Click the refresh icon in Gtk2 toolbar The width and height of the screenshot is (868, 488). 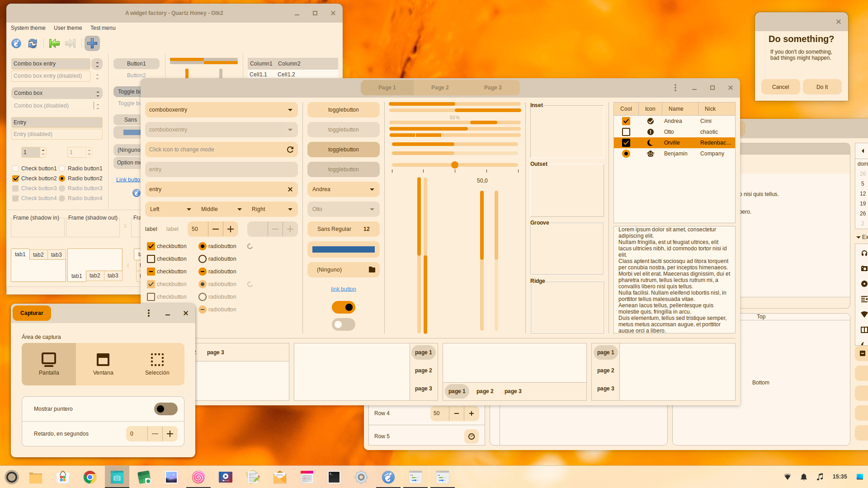coord(33,43)
